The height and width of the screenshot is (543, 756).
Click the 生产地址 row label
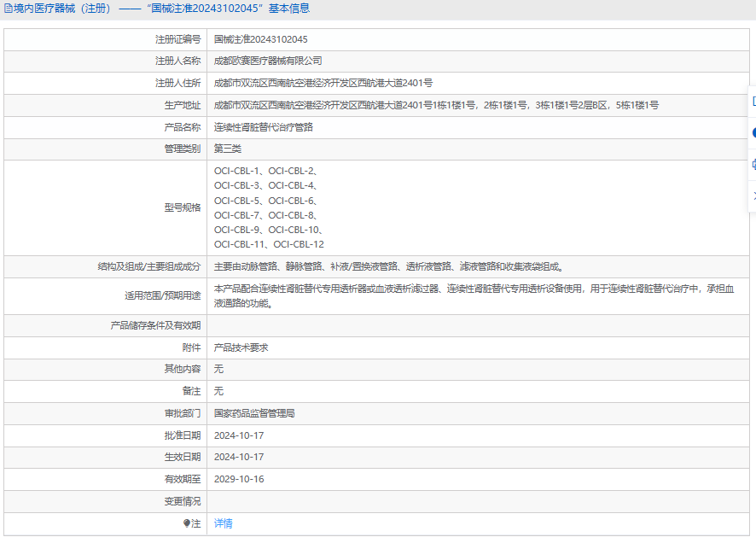[x=183, y=105]
